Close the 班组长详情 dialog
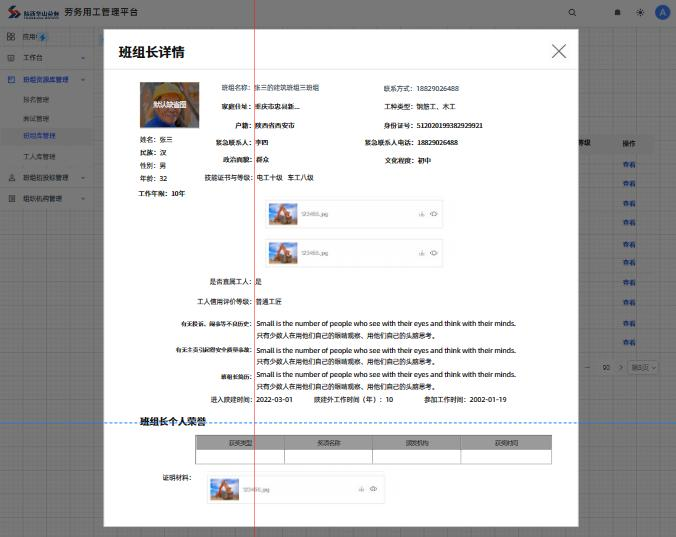Screen dimensions: 676x537 pos(559,52)
